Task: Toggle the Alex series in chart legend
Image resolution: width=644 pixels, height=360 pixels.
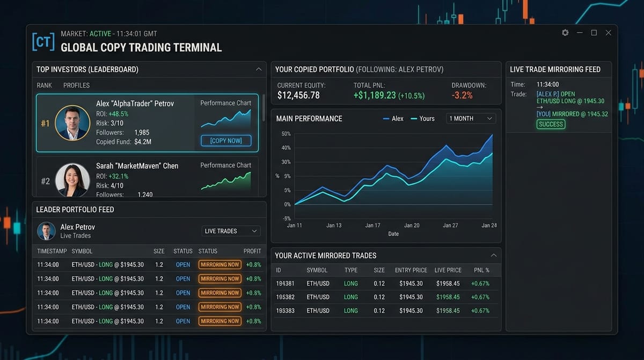Action: [393, 119]
